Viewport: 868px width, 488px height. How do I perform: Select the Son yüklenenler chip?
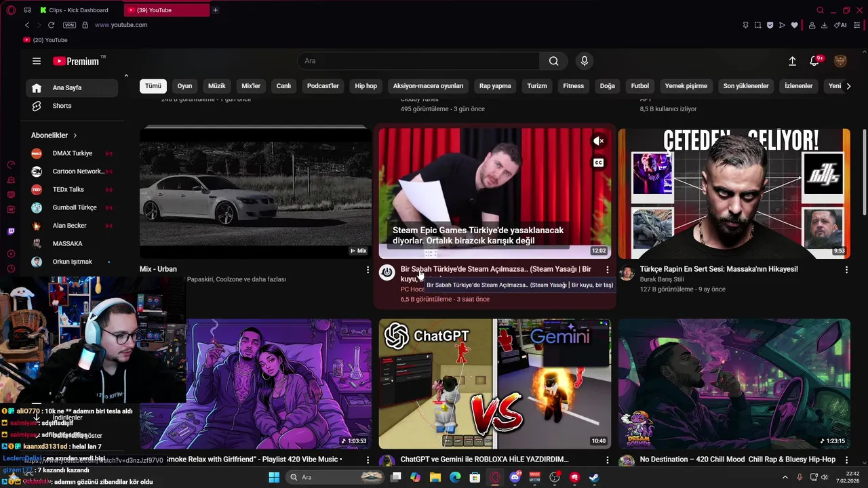746,86
